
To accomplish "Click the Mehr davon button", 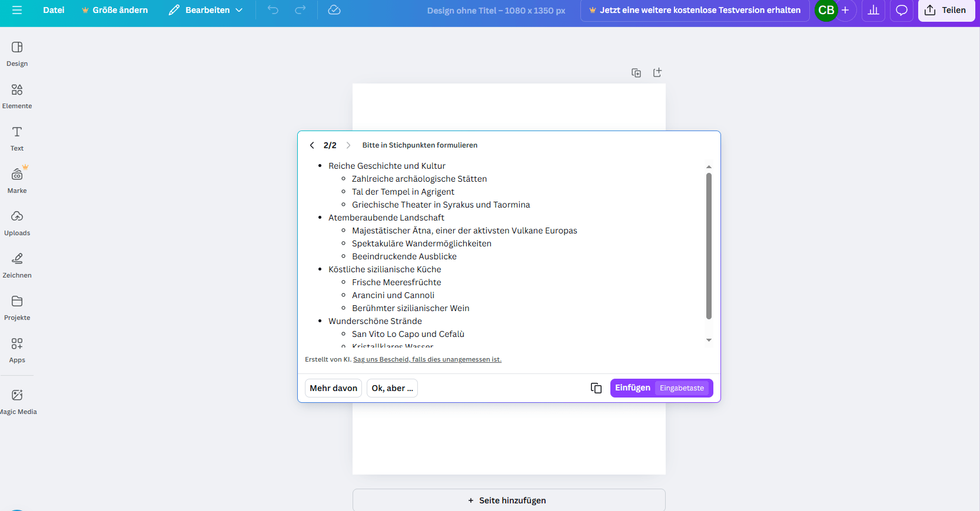I will point(333,388).
